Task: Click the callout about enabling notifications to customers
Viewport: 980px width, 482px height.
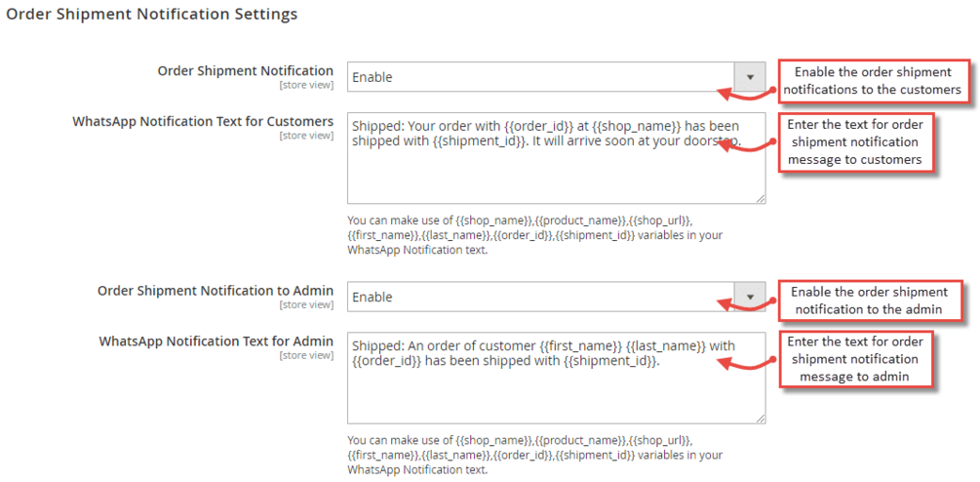Action: (873, 81)
